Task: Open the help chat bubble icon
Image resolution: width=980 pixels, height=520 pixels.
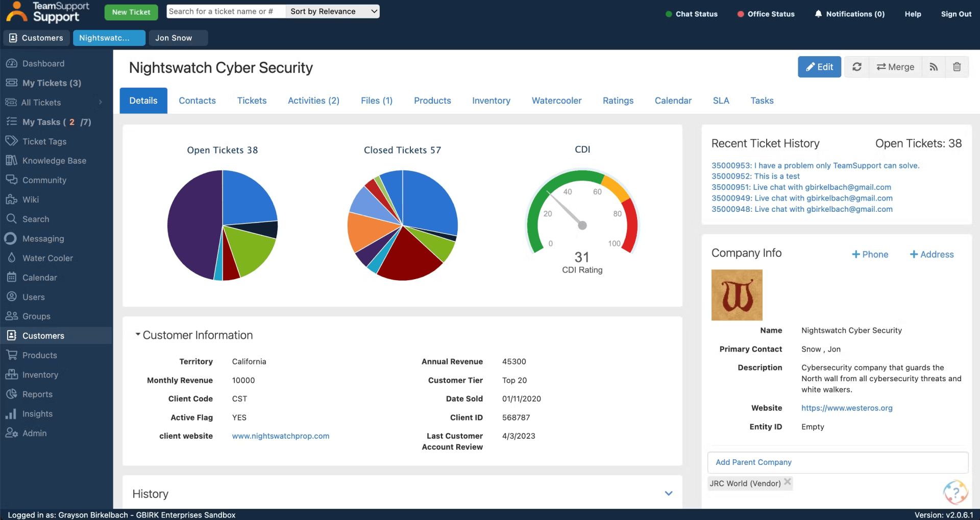Action: coord(955,492)
